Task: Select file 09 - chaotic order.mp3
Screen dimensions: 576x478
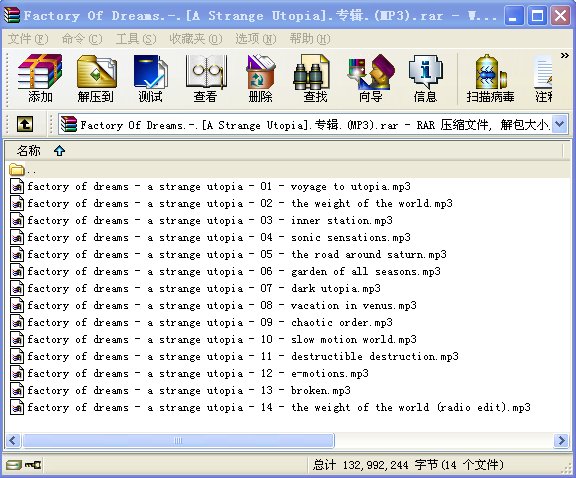Action: pyautogui.click(x=201, y=322)
